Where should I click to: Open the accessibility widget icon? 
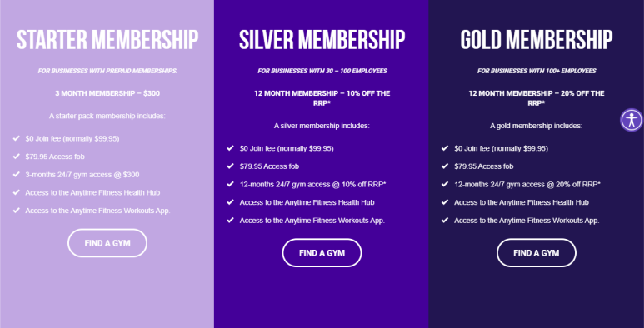coord(632,120)
